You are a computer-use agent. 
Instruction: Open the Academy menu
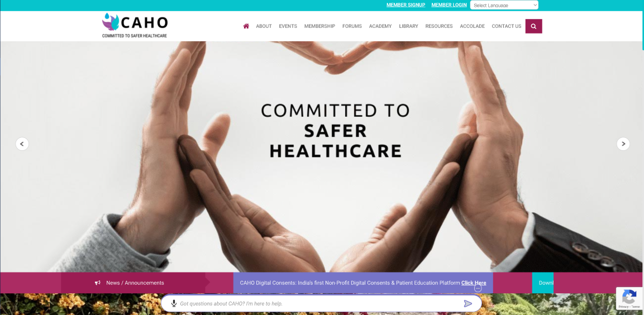coord(380,26)
